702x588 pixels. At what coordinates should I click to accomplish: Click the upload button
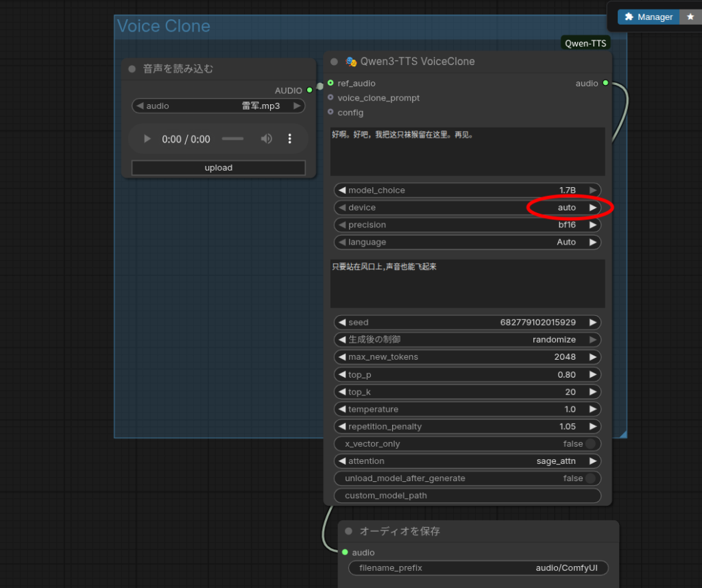tap(218, 168)
